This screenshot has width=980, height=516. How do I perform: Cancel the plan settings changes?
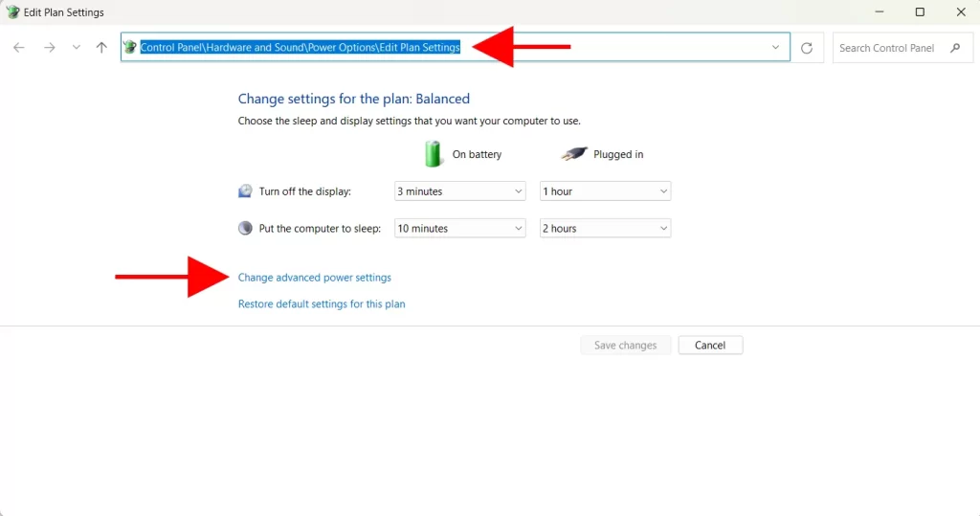pos(710,346)
